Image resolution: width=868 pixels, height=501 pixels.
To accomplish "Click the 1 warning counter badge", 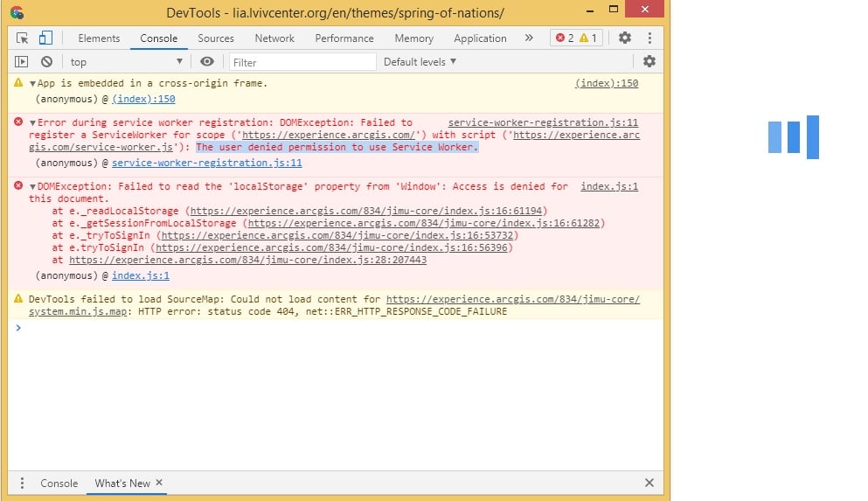I will 588,38.
